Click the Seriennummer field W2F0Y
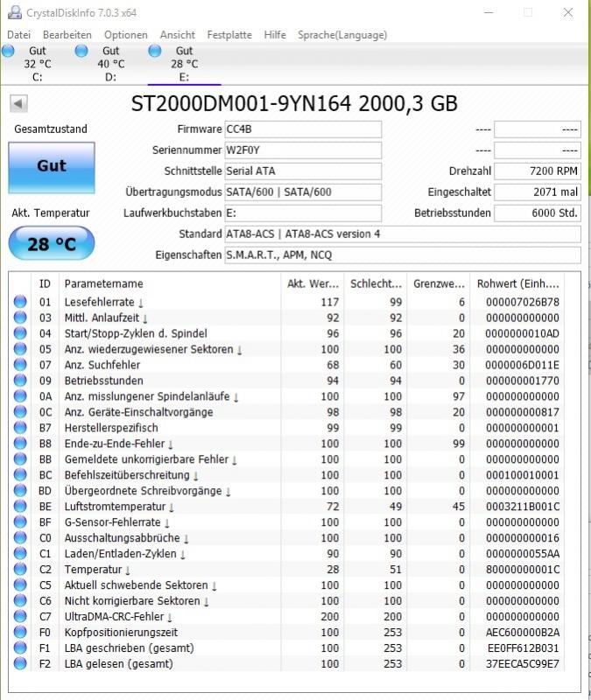 pyautogui.click(x=303, y=150)
